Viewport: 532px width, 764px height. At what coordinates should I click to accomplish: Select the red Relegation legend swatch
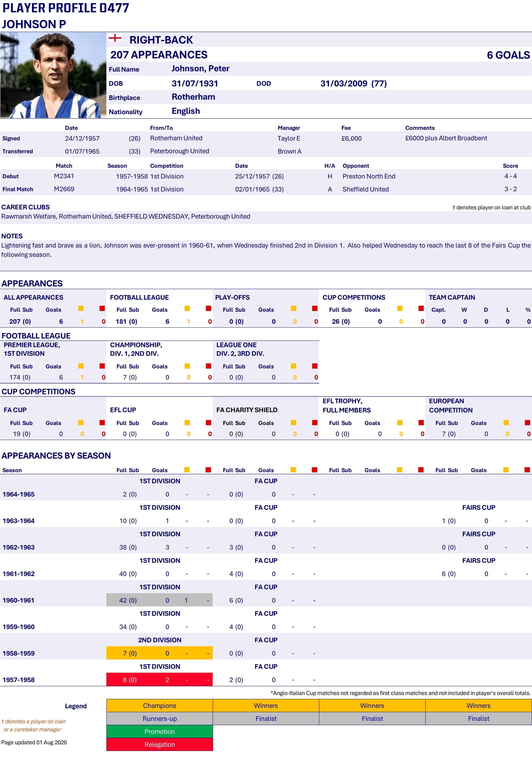[x=160, y=744]
